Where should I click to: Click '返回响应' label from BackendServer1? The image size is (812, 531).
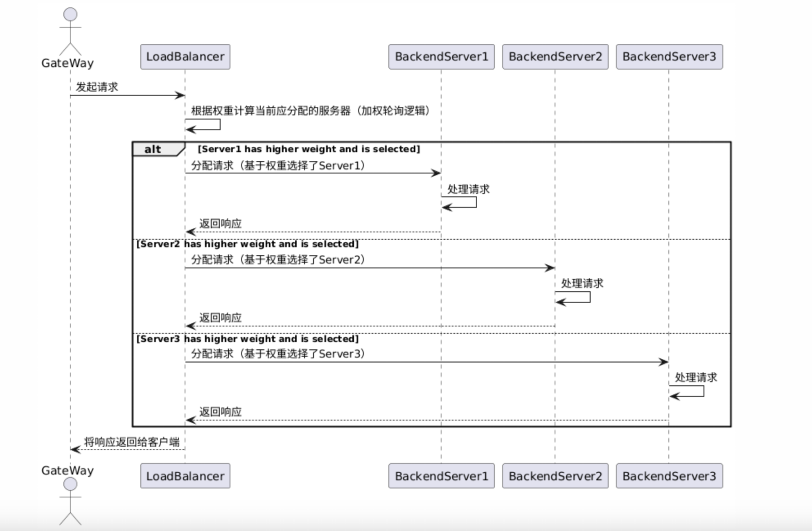pos(220,224)
